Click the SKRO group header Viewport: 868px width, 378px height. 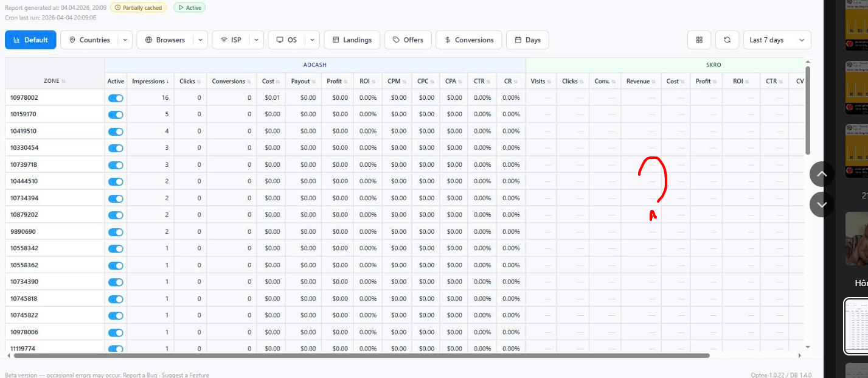(713, 64)
